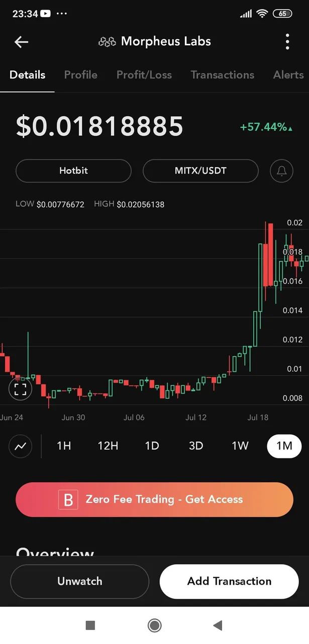Viewport: 309px width, 644px height.
Task: Tap the Morpheus Labs title text
Action: pos(166,42)
